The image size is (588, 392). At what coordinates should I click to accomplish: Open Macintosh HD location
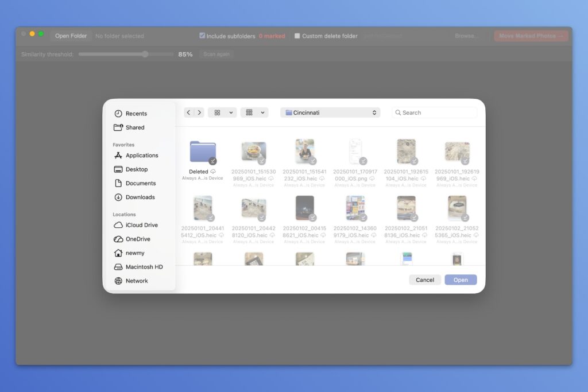pyautogui.click(x=144, y=267)
